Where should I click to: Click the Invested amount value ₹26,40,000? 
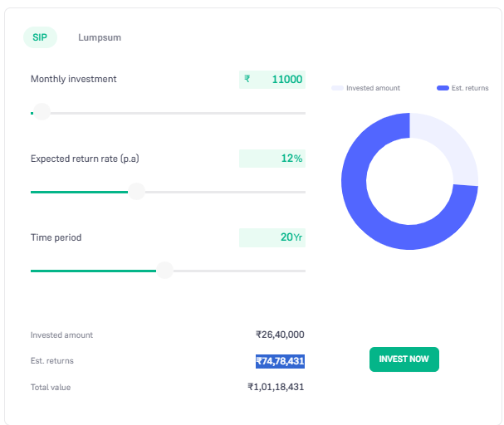pos(280,335)
